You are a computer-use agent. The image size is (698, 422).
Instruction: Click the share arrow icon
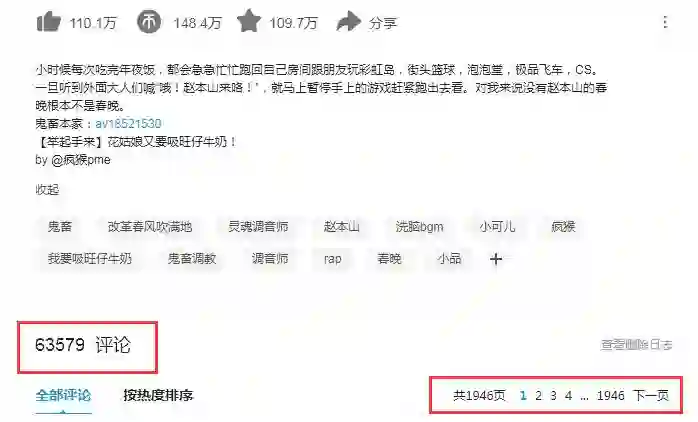(348, 22)
